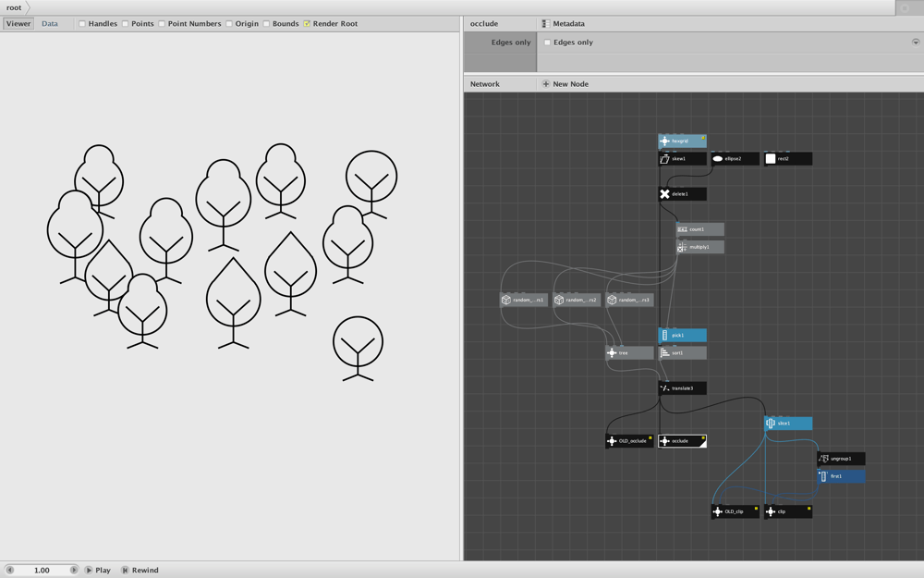Click the Metadata button

point(563,24)
